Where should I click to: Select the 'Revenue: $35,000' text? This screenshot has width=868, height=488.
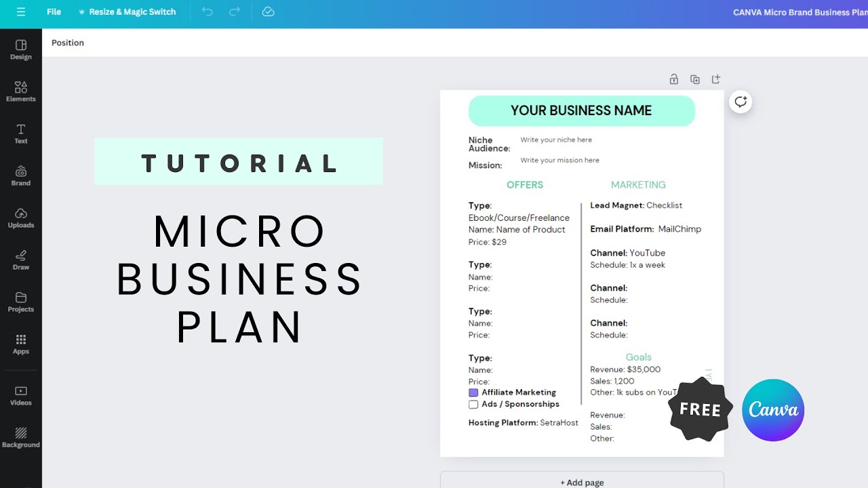click(x=625, y=369)
